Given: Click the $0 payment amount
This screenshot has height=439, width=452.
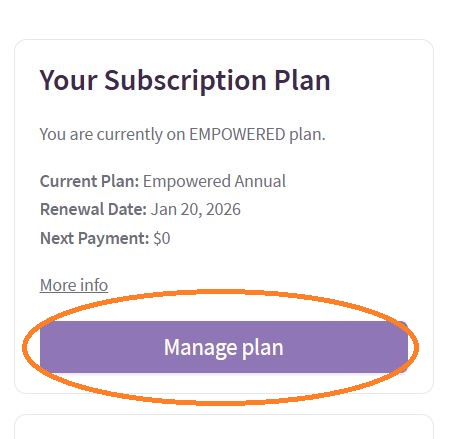Looking at the screenshot, I should click(x=162, y=238).
